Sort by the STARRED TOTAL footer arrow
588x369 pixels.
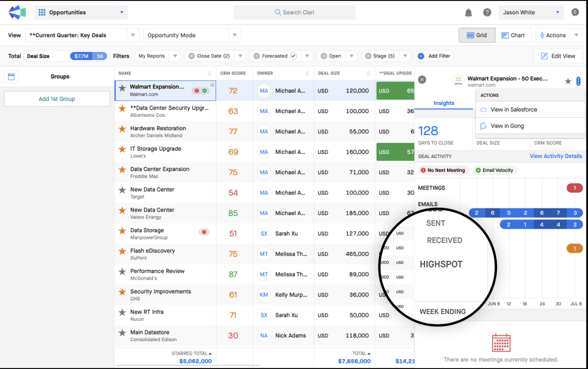pyautogui.click(x=210, y=354)
